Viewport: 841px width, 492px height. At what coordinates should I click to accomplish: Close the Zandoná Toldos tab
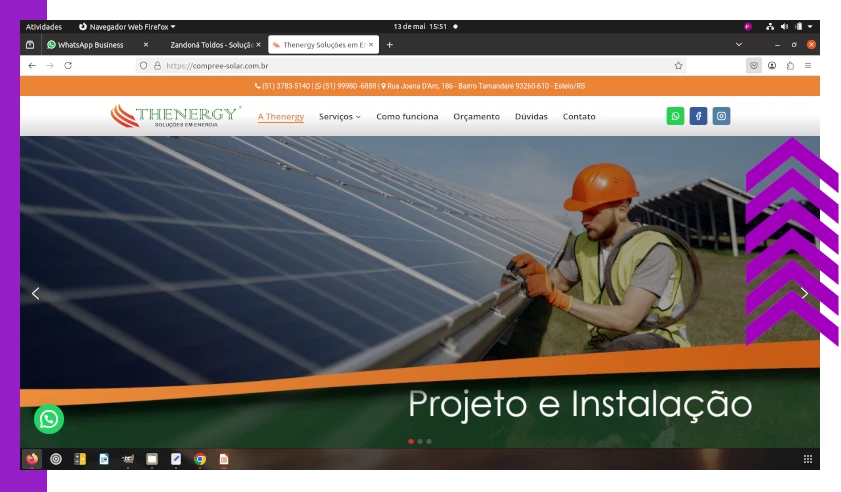259,45
